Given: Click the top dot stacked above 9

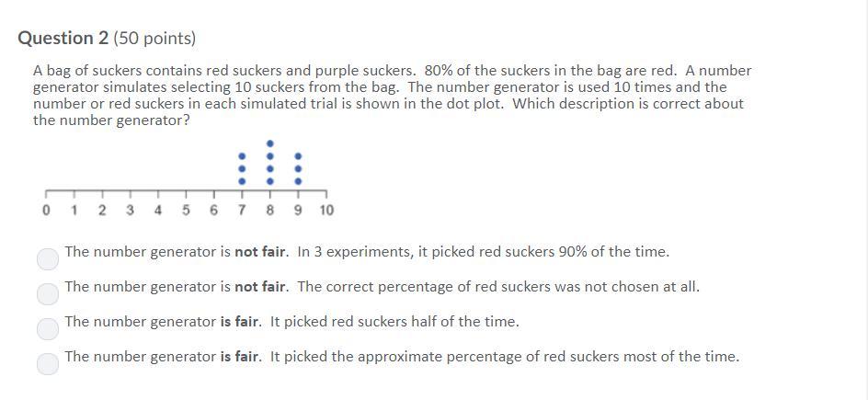Looking at the screenshot, I should [x=298, y=156].
